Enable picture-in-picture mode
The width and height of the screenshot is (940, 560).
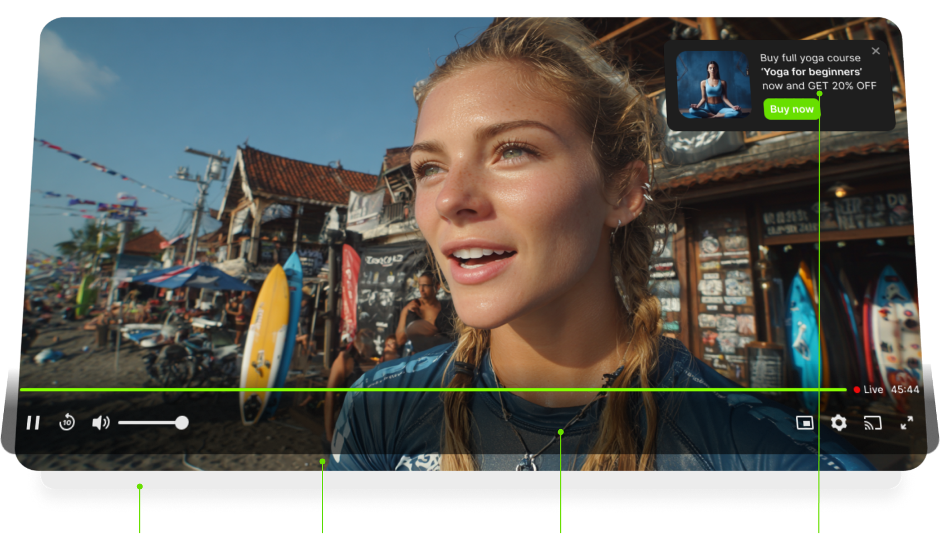pyautogui.click(x=805, y=423)
